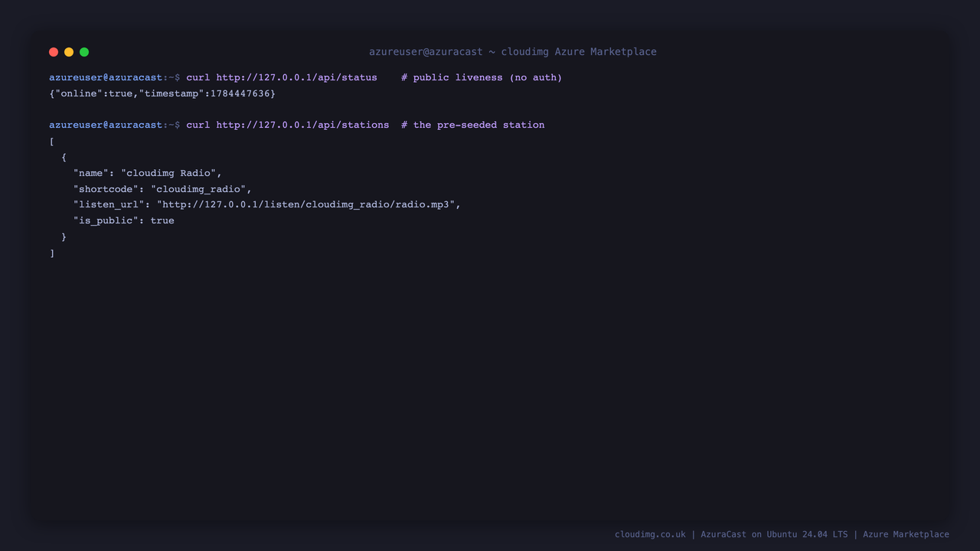The image size is (980, 551).
Task: Click the closing square bracket line
Action: 52,253
